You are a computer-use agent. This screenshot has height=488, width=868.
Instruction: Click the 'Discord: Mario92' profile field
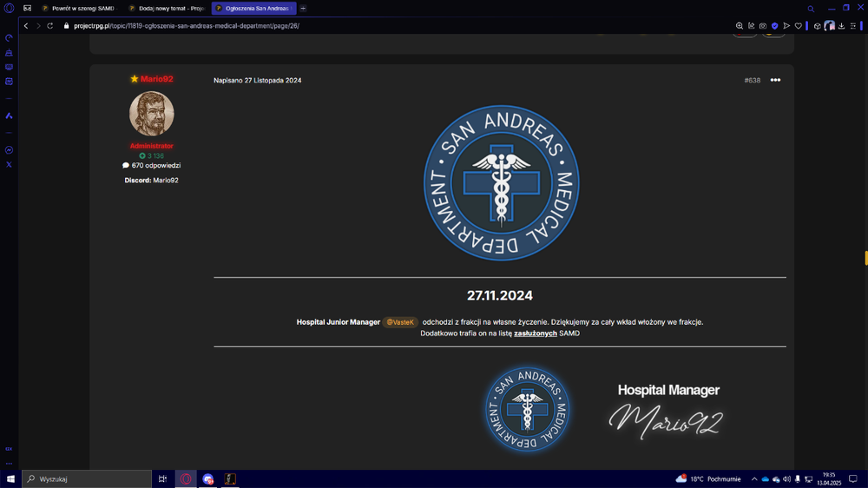[x=152, y=180]
